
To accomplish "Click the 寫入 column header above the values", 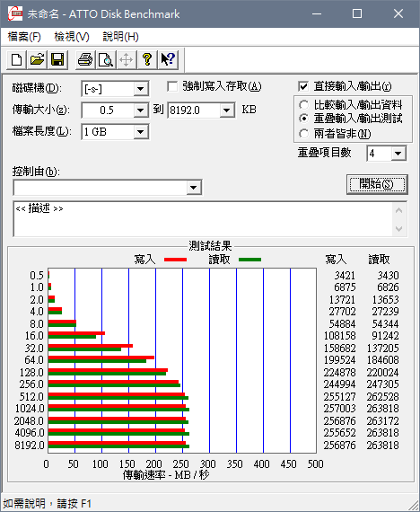I will point(336,260).
